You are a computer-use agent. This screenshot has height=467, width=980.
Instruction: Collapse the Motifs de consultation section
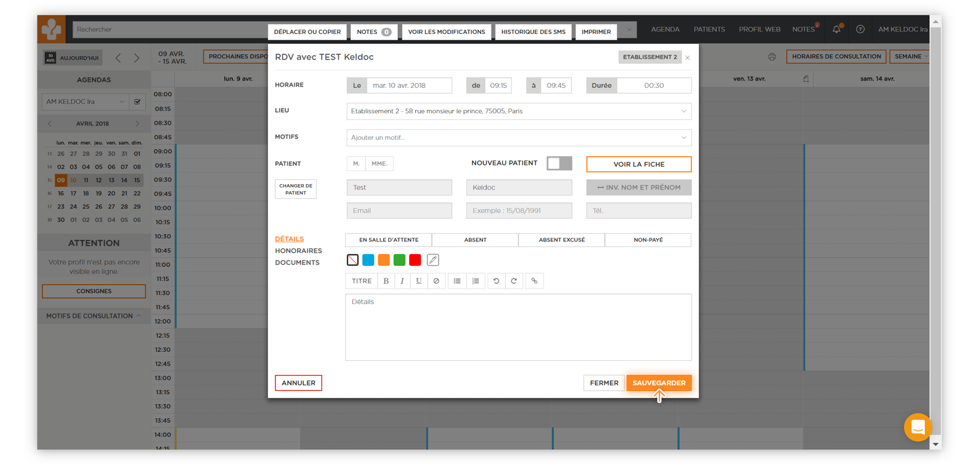139,316
